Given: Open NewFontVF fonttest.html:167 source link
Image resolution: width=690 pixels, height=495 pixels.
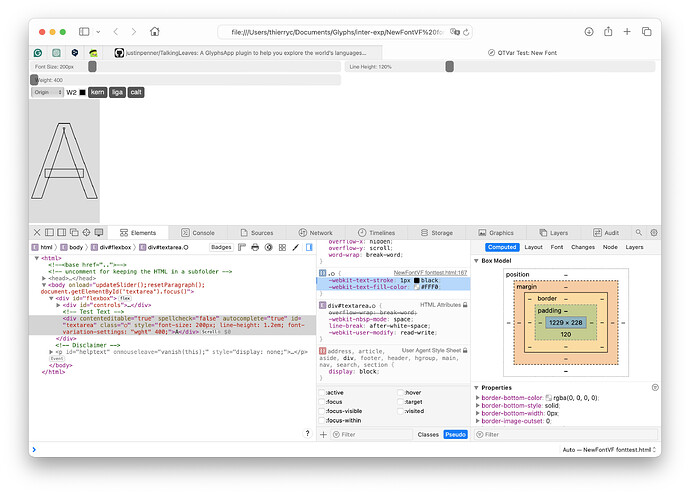Looking at the screenshot, I should pyautogui.click(x=430, y=273).
